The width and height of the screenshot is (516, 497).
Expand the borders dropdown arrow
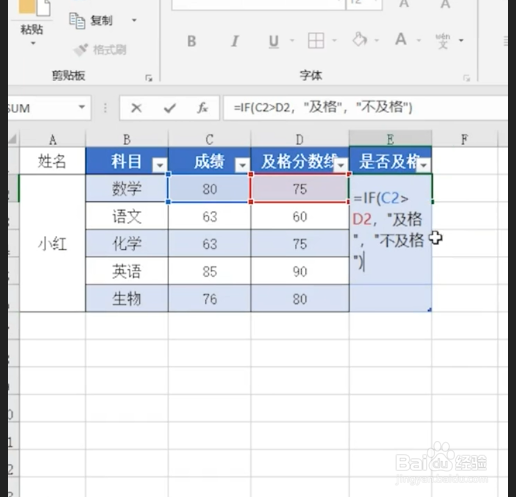coord(334,41)
